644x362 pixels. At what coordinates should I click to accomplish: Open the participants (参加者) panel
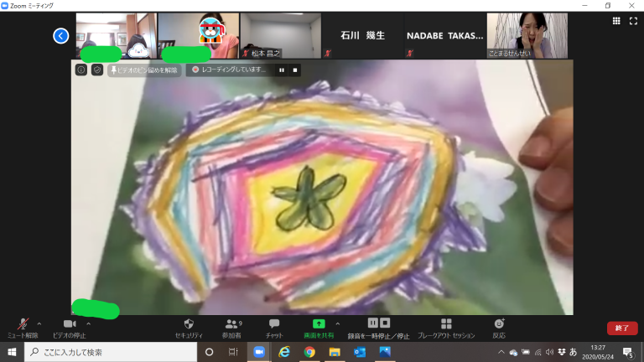point(232,326)
